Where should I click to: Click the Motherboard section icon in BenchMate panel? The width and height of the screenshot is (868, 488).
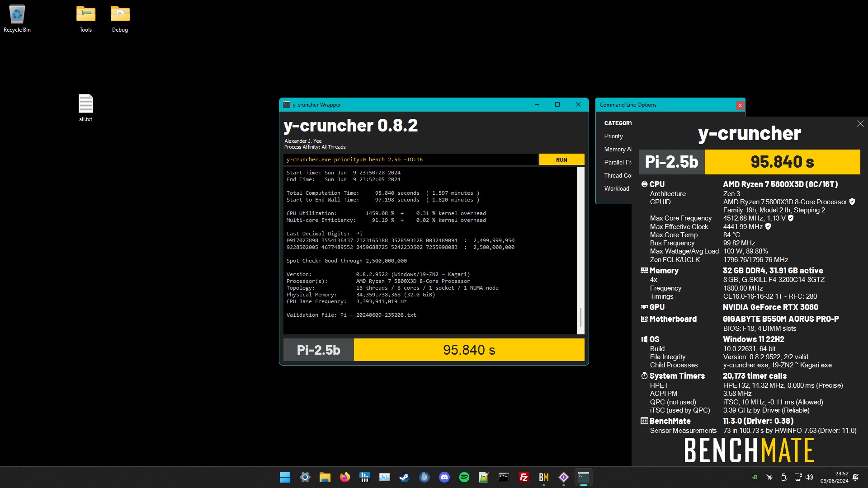(x=644, y=319)
